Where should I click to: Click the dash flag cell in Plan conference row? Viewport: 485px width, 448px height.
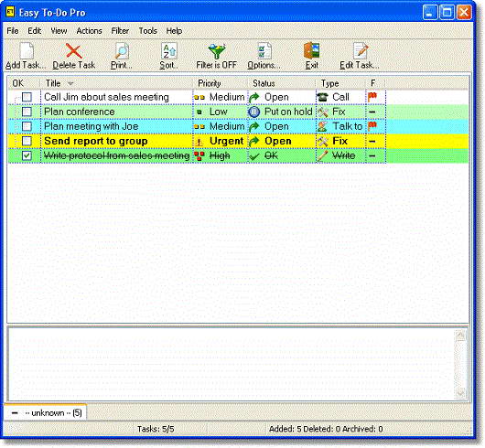click(372, 112)
